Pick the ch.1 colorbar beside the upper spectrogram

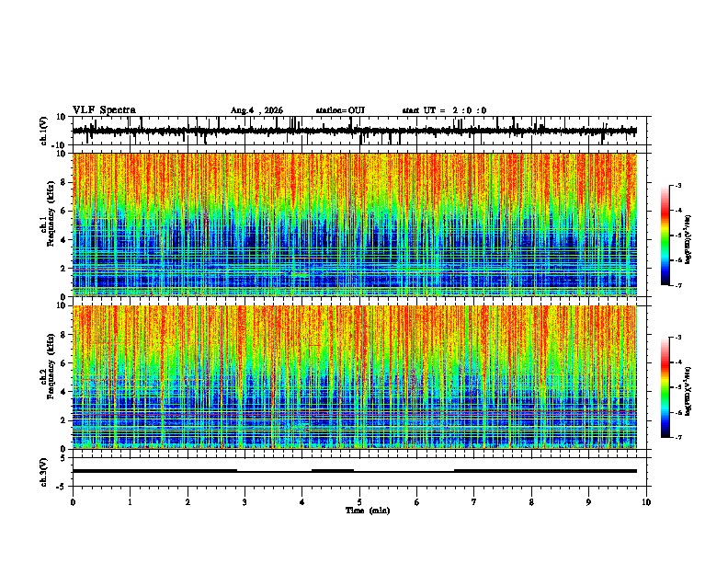665,236
